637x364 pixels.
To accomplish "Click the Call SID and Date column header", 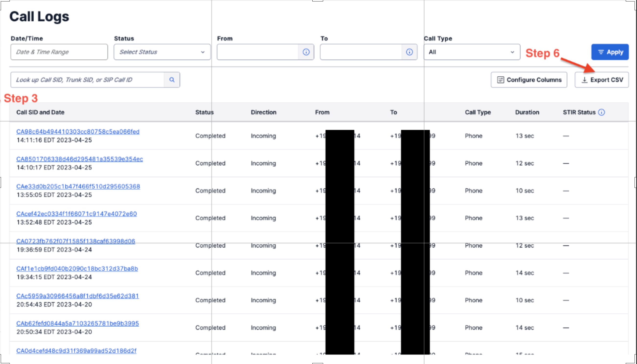I will pyautogui.click(x=40, y=112).
